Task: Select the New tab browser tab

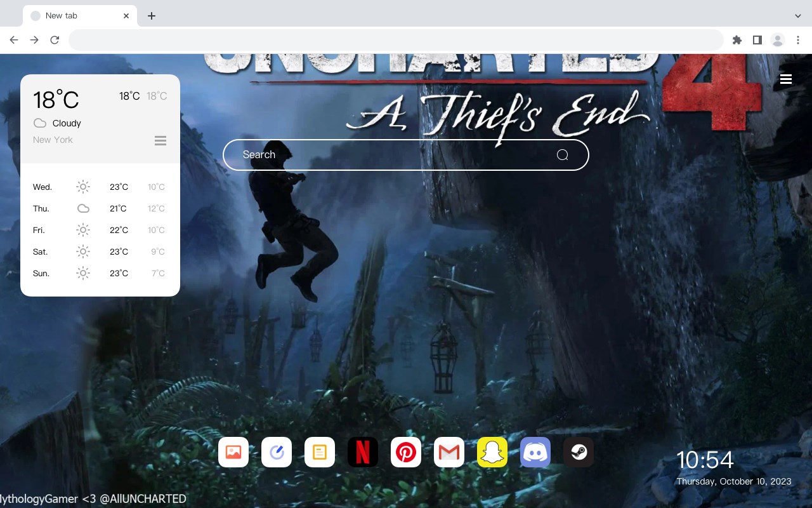Action: click(80, 16)
